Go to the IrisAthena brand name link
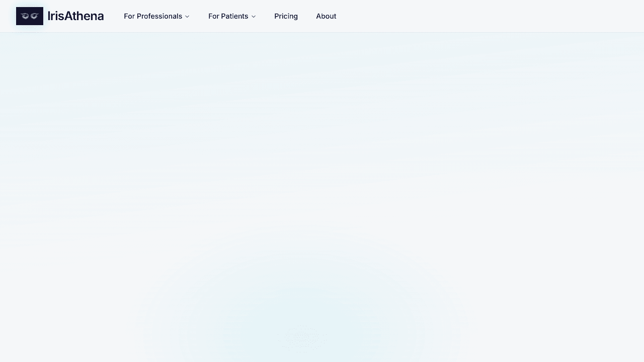 tap(75, 16)
